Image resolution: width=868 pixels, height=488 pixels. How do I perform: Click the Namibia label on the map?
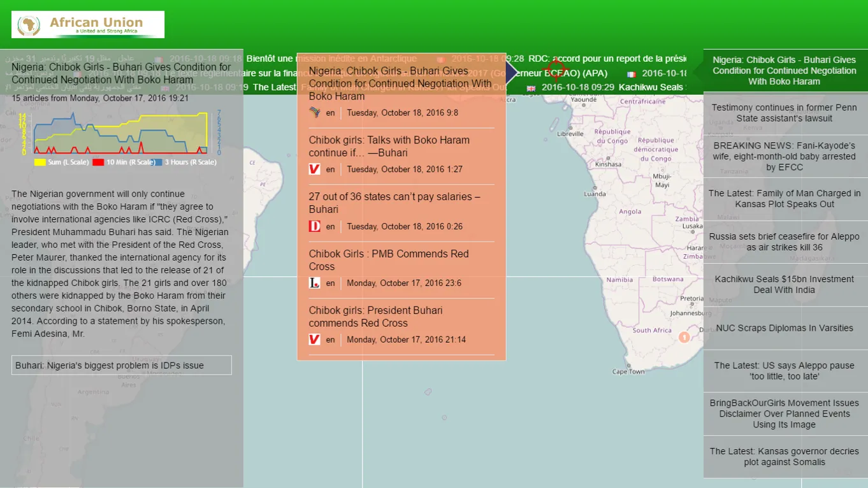620,280
